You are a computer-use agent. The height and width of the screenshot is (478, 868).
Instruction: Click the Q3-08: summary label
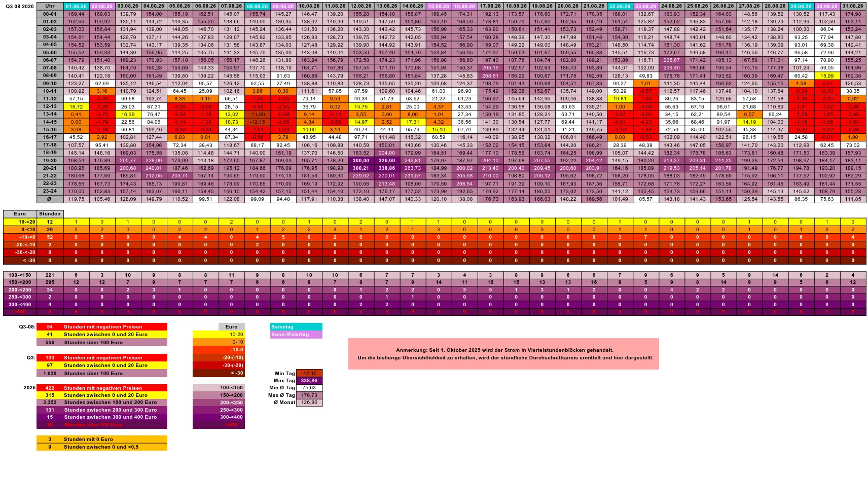[27, 327]
